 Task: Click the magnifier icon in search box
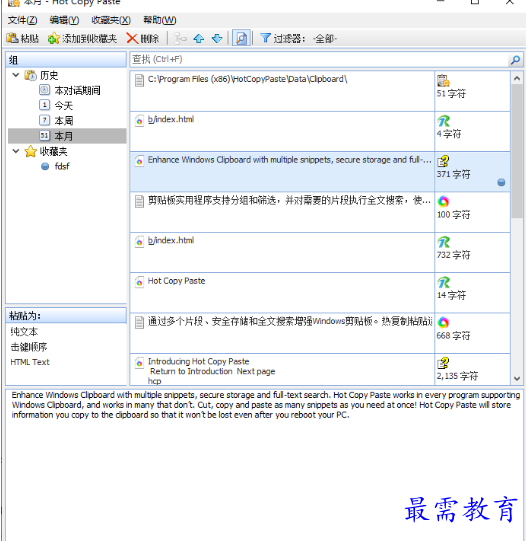point(515,60)
